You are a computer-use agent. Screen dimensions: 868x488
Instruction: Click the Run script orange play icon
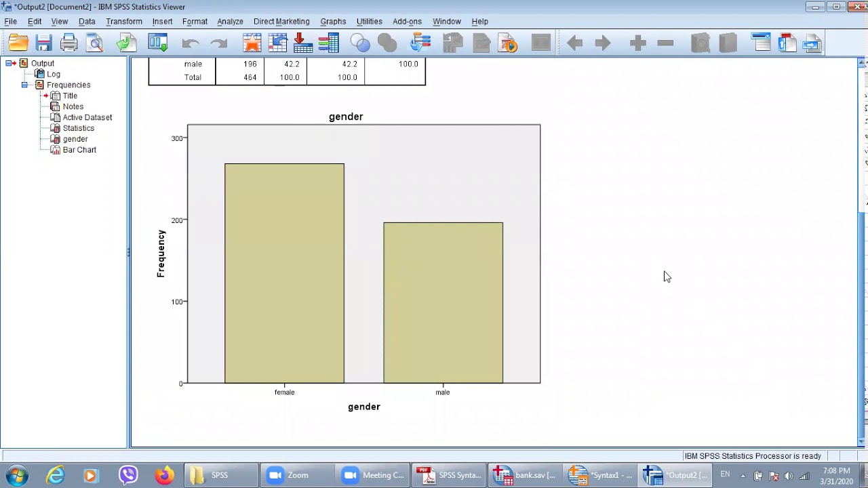pyautogui.click(x=508, y=43)
